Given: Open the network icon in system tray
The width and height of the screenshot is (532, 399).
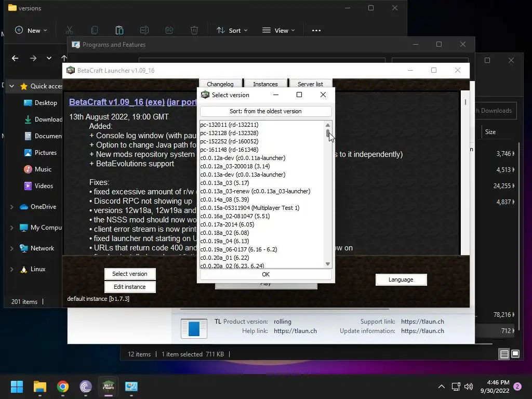Looking at the screenshot, I should point(456,387).
